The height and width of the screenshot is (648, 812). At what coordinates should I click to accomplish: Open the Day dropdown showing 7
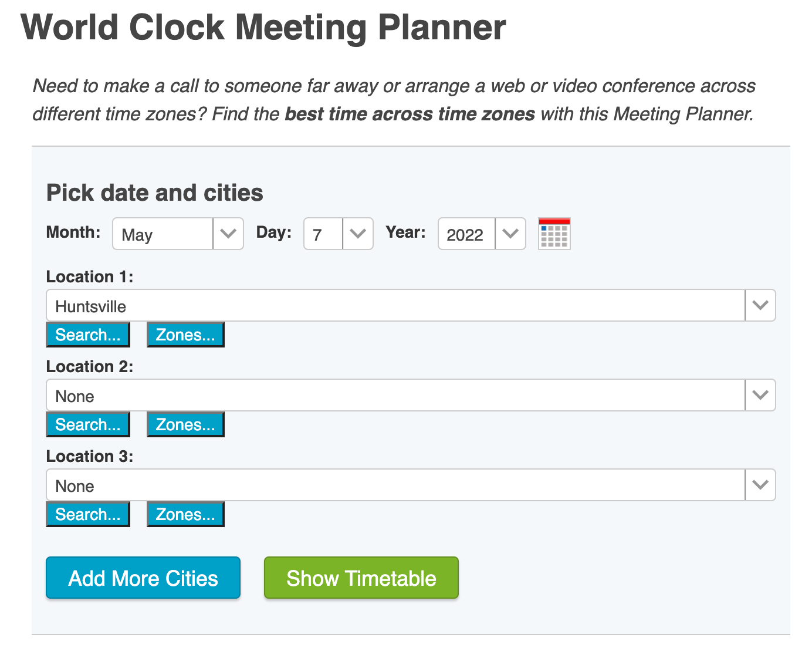[x=338, y=234]
